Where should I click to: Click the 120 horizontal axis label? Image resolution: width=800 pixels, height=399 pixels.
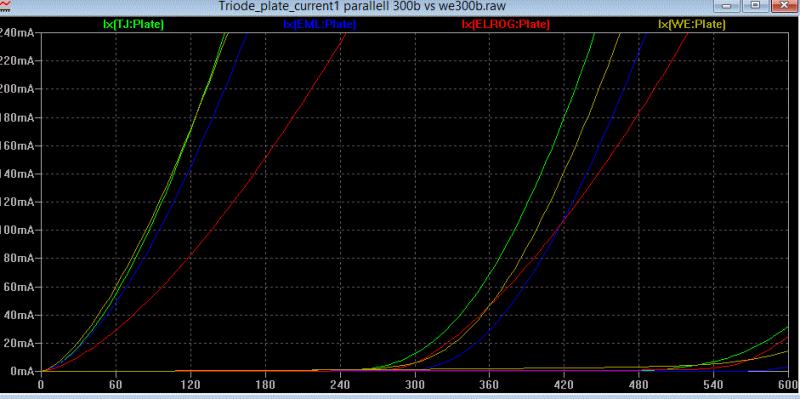[x=190, y=383]
